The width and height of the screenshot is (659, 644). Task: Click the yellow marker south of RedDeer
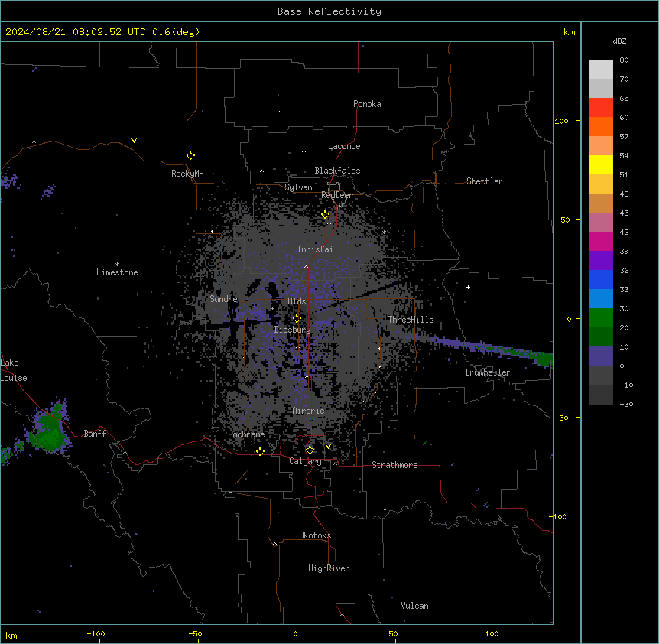tap(326, 215)
